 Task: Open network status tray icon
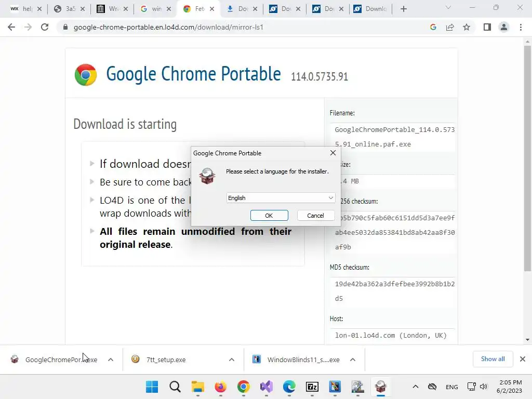tap(471, 387)
